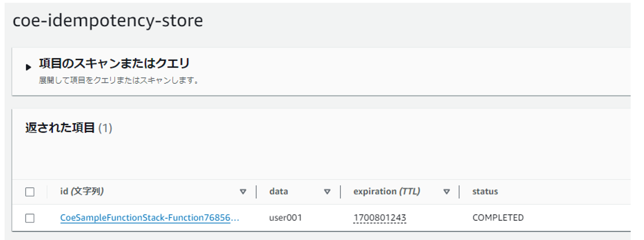Screen dimensions: 644x240
Task: Click the user001 data cell
Action: (x=285, y=218)
